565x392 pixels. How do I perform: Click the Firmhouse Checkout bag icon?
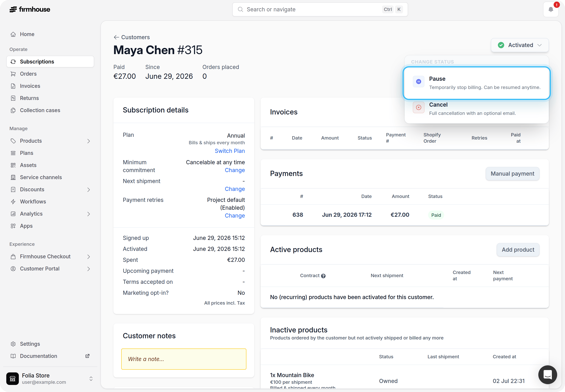[13, 256]
